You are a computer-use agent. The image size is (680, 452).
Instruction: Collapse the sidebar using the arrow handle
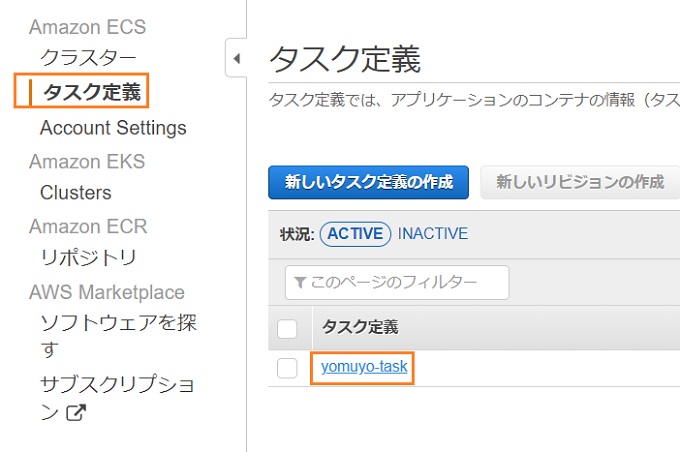[236, 58]
